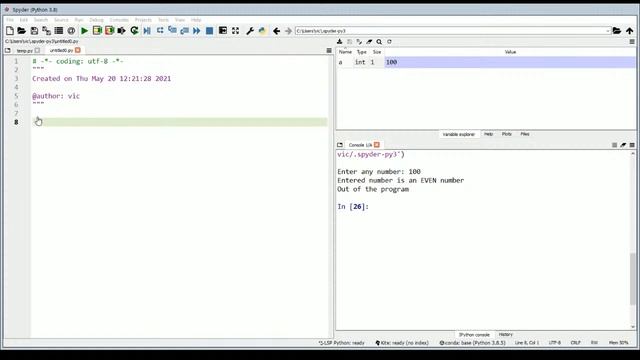Open the Debug menu
This screenshot has width=640, height=360.
(96, 20)
